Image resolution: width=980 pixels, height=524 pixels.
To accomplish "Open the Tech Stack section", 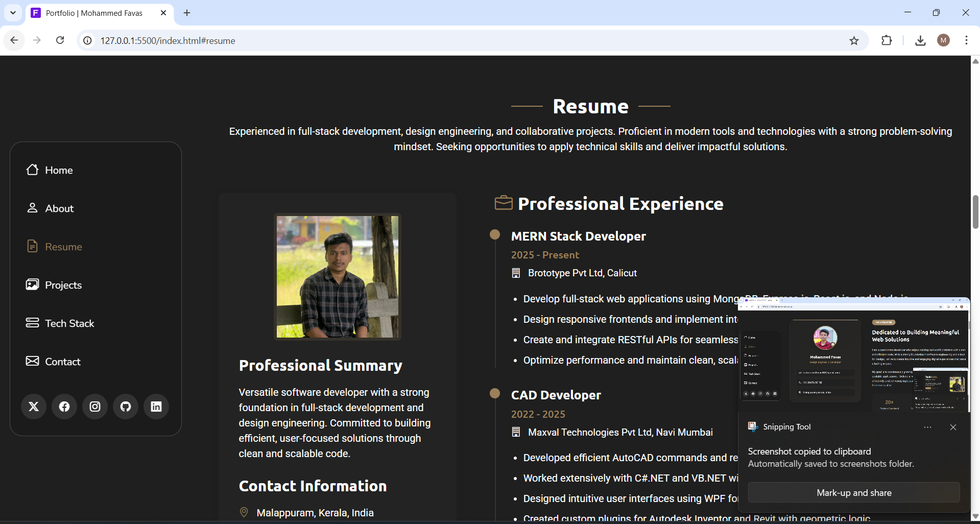I will (x=69, y=323).
